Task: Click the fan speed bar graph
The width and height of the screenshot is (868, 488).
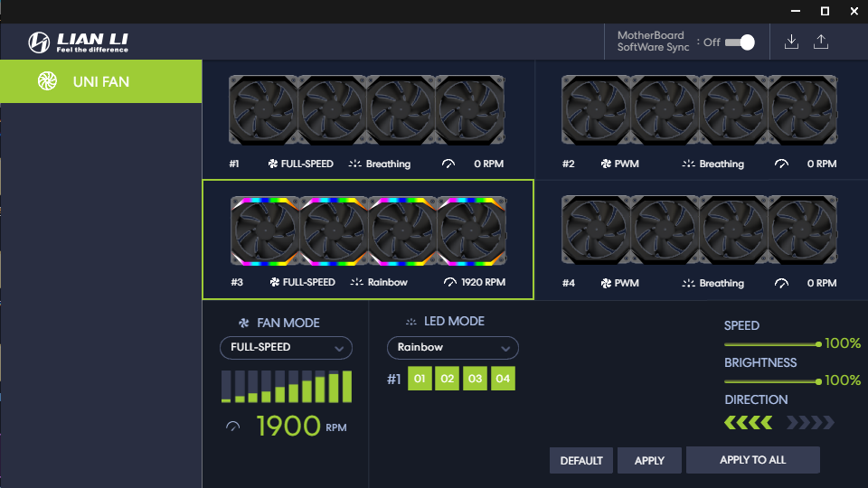Action: tap(287, 386)
